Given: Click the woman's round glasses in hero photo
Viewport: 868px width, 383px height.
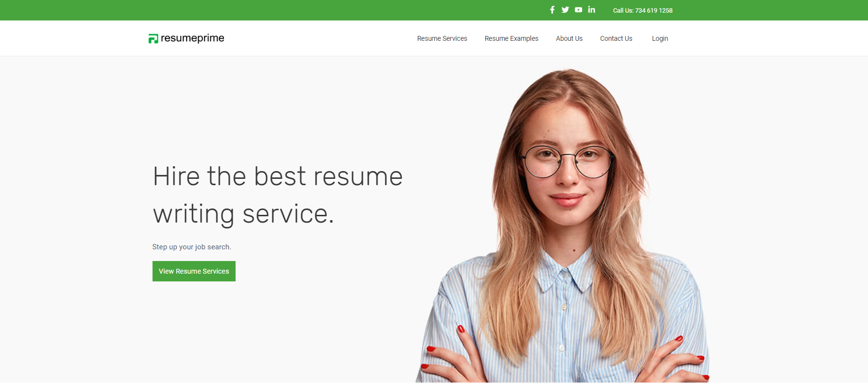Looking at the screenshot, I should pyautogui.click(x=567, y=161).
